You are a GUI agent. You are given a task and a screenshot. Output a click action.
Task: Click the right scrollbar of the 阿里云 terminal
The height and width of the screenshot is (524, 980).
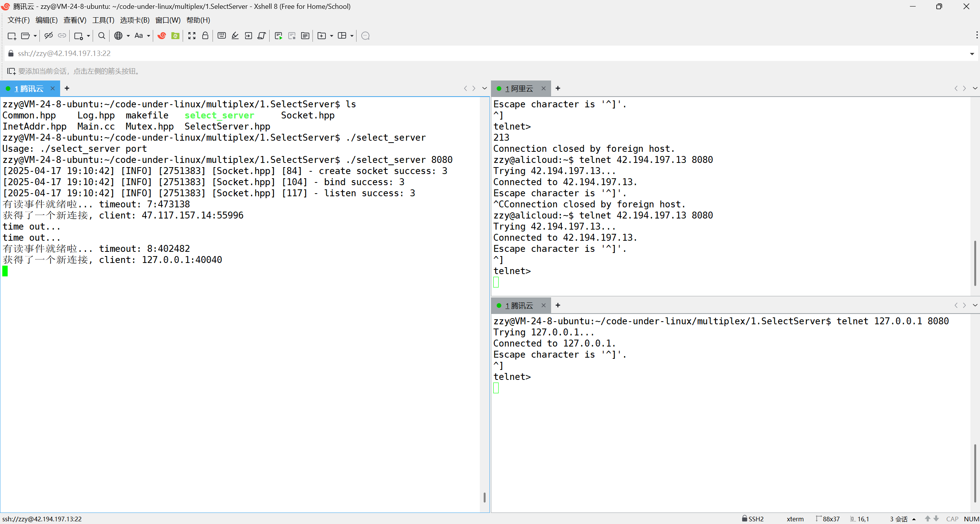(975, 263)
